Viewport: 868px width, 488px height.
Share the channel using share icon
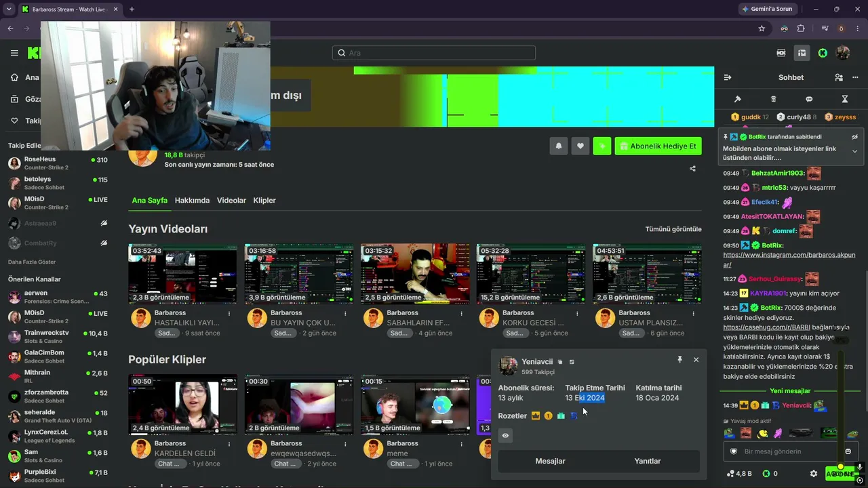(692, 168)
